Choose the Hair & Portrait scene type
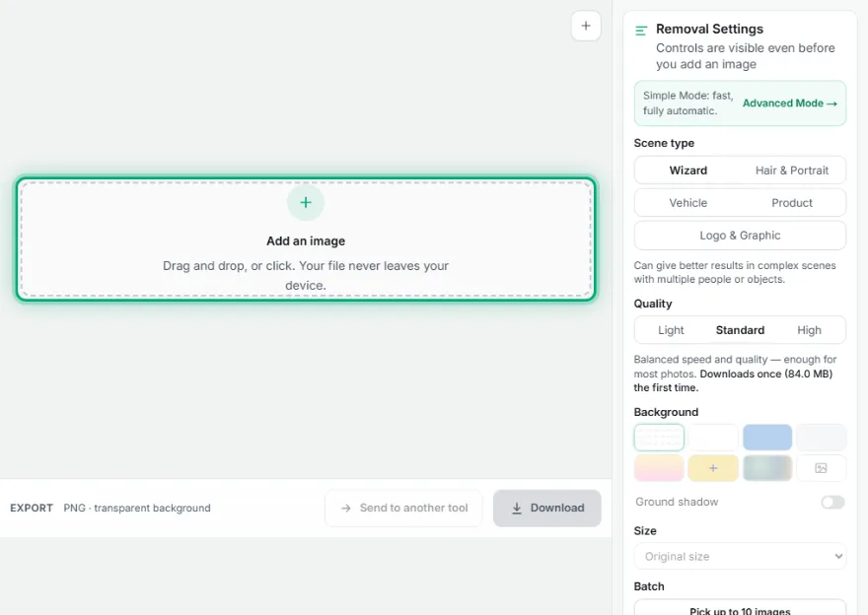868x615 pixels. pyautogui.click(x=792, y=171)
